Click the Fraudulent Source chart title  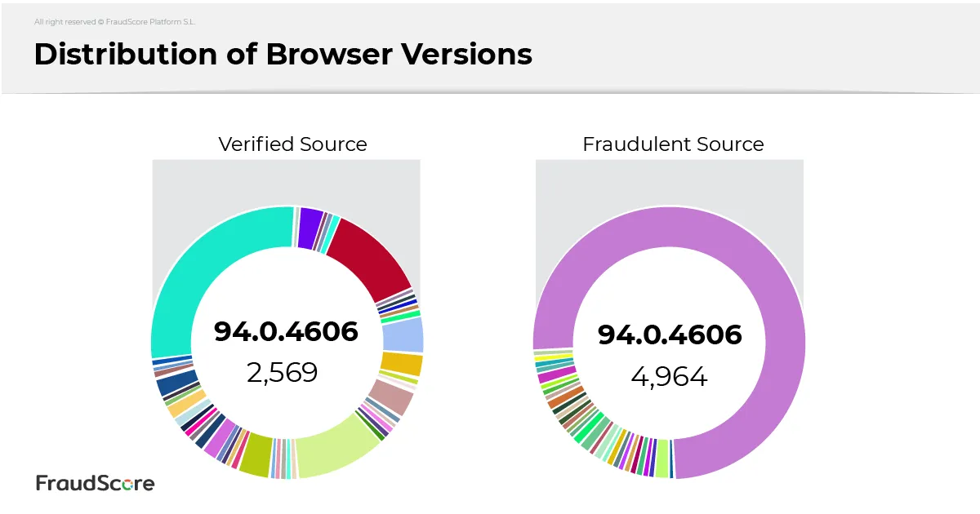pos(673,144)
